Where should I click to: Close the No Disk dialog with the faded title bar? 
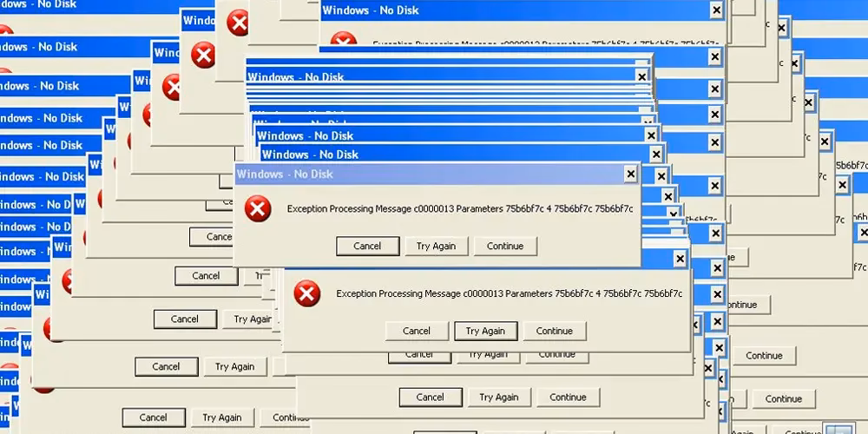(x=630, y=174)
